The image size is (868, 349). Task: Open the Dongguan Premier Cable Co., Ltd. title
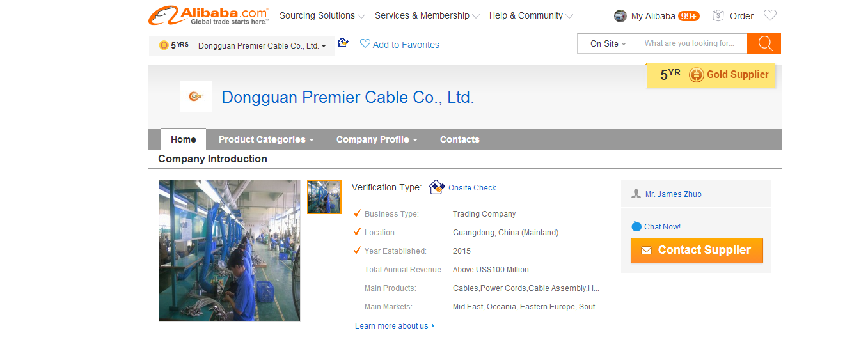(348, 97)
